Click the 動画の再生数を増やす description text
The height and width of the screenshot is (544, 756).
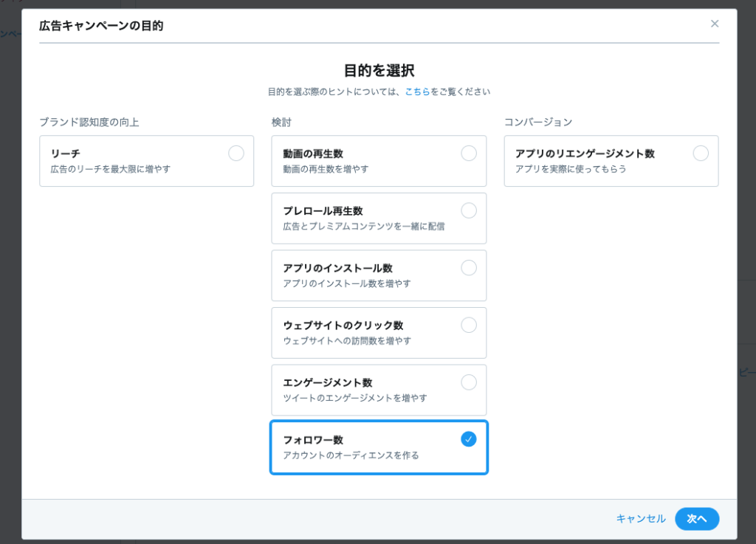(x=326, y=169)
